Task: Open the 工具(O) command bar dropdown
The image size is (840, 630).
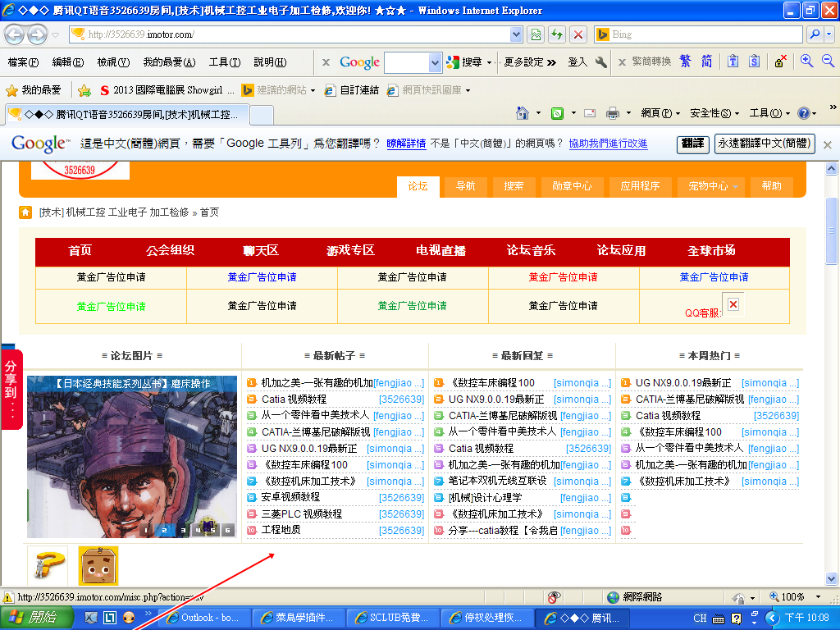Action: coord(769,113)
